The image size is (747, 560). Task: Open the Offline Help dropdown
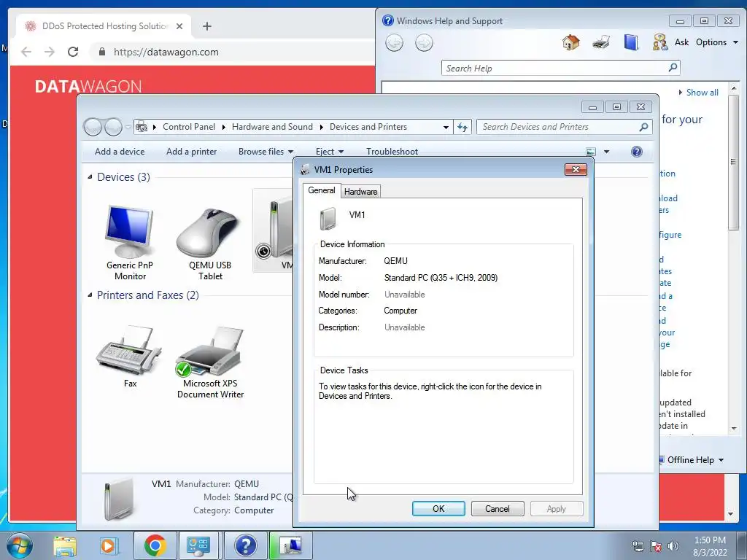[x=695, y=459]
